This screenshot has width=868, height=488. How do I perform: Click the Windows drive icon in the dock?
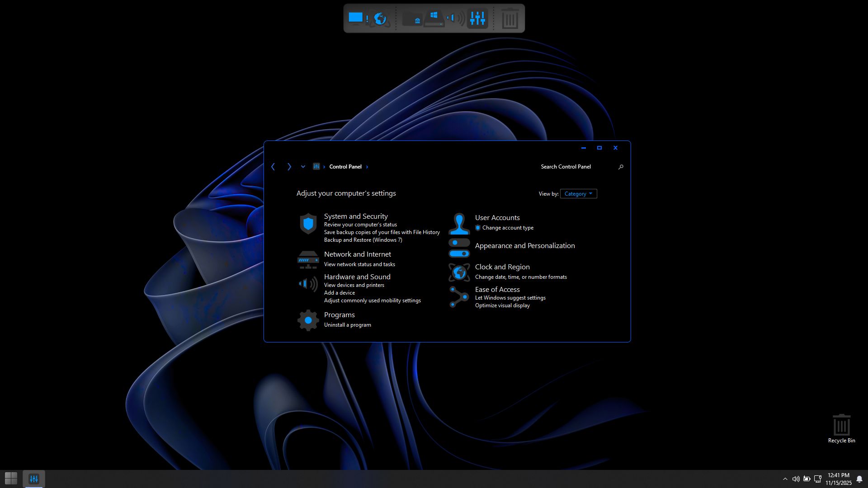click(x=434, y=19)
